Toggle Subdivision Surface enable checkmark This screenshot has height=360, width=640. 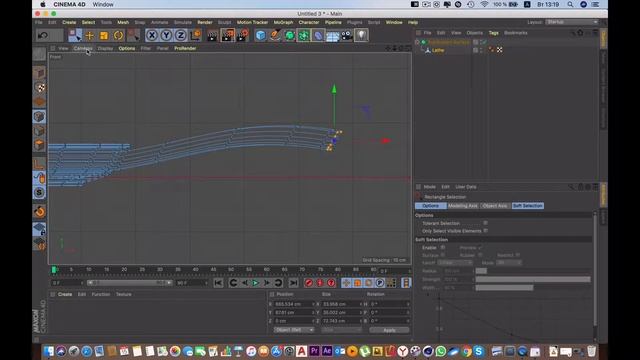pos(484,42)
